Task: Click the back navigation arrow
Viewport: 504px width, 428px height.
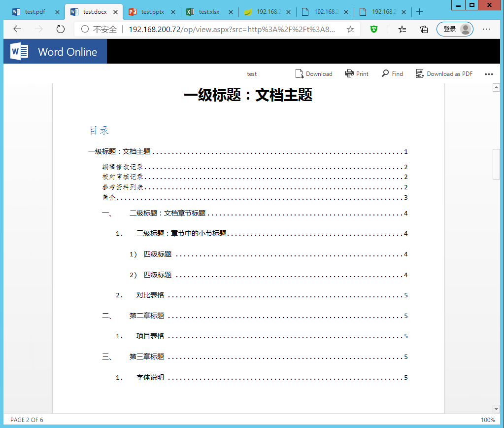Action: pos(17,29)
